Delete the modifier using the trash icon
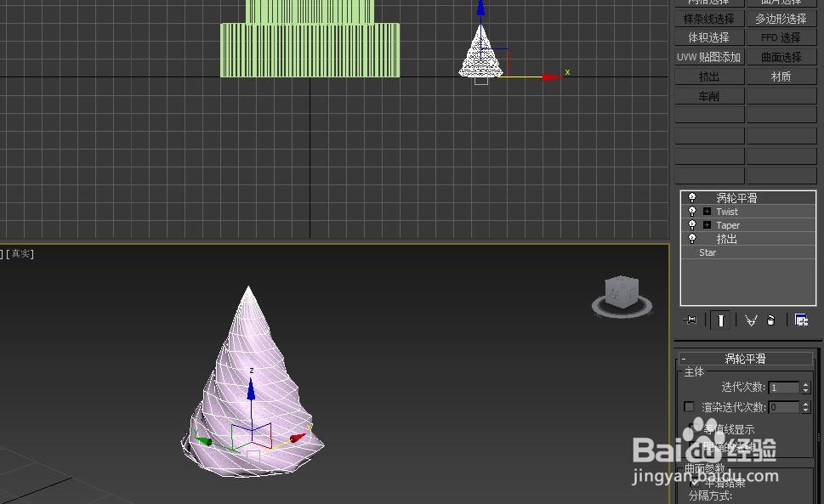824x504 pixels. tap(771, 320)
